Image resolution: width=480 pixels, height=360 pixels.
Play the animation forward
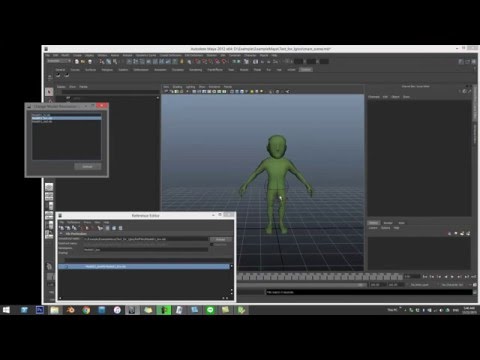click(452, 277)
